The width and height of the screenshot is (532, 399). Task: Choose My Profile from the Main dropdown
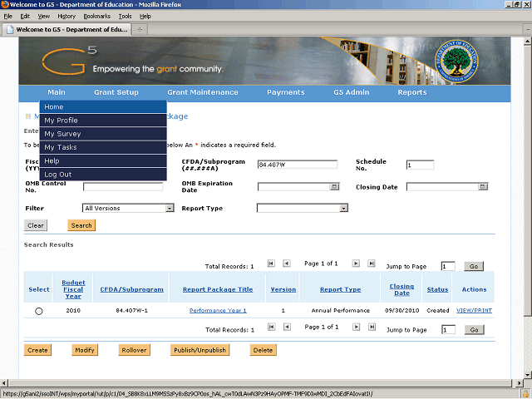[x=103, y=121]
